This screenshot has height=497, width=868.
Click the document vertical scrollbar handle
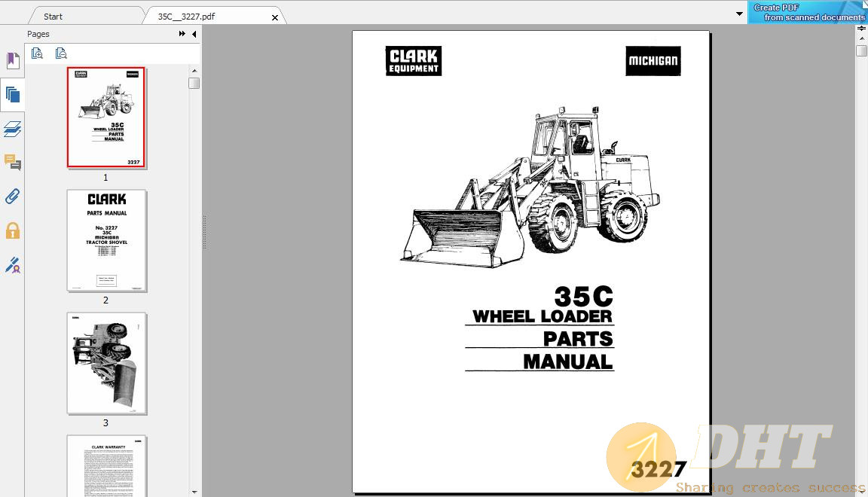(x=861, y=51)
